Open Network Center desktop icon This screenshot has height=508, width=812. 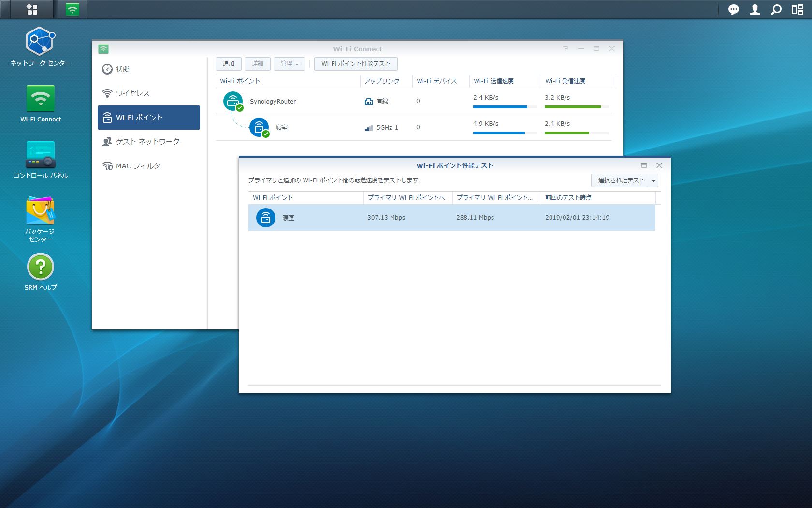tap(41, 47)
